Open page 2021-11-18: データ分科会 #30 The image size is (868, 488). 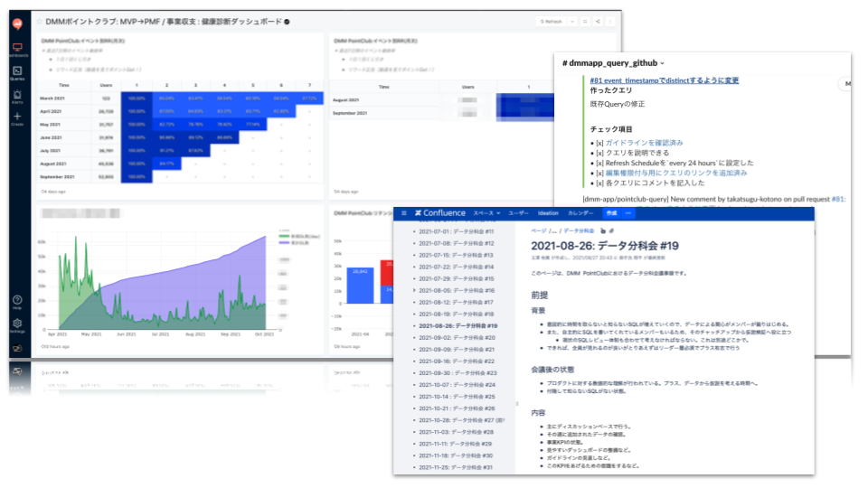(x=456, y=455)
